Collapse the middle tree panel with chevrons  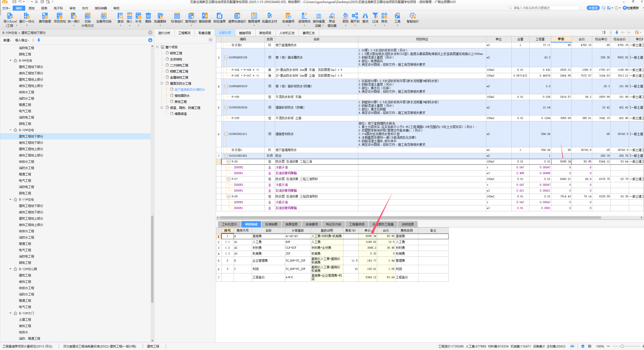coord(210,40)
